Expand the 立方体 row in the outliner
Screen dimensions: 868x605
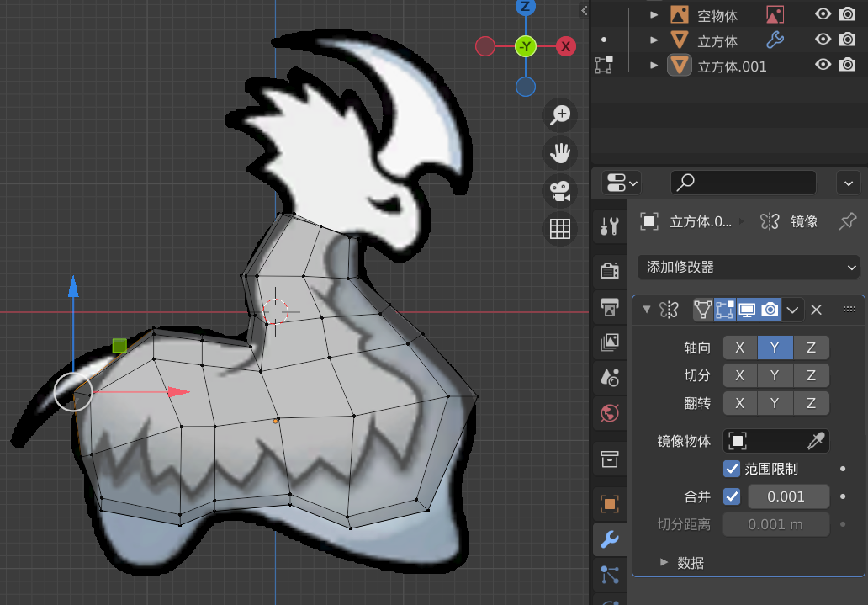[654, 40]
